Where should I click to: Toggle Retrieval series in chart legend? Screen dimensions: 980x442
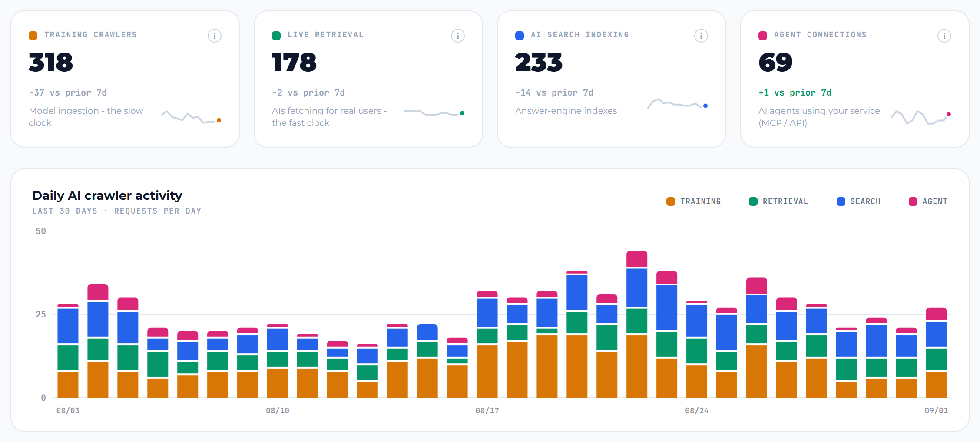(778, 201)
